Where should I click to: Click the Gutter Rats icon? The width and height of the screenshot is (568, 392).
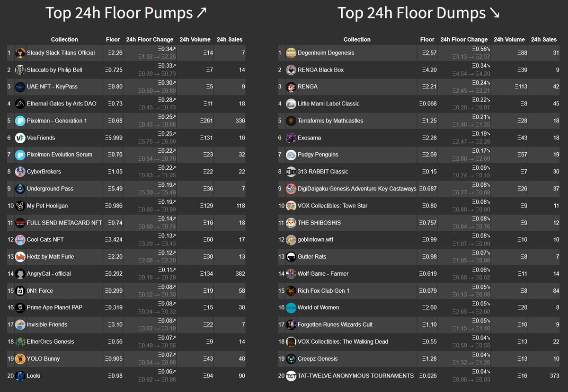[291, 257]
